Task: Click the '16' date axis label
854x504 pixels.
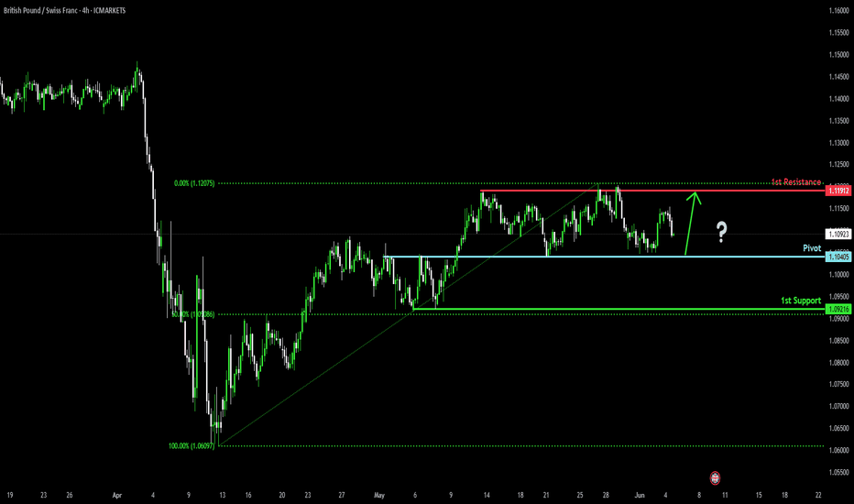Action: [247, 495]
